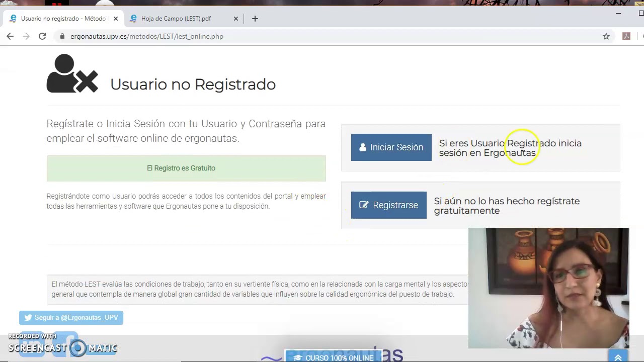Click the LEST method description paragraph
The height and width of the screenshot is (362, 644).
coord(260,289)
